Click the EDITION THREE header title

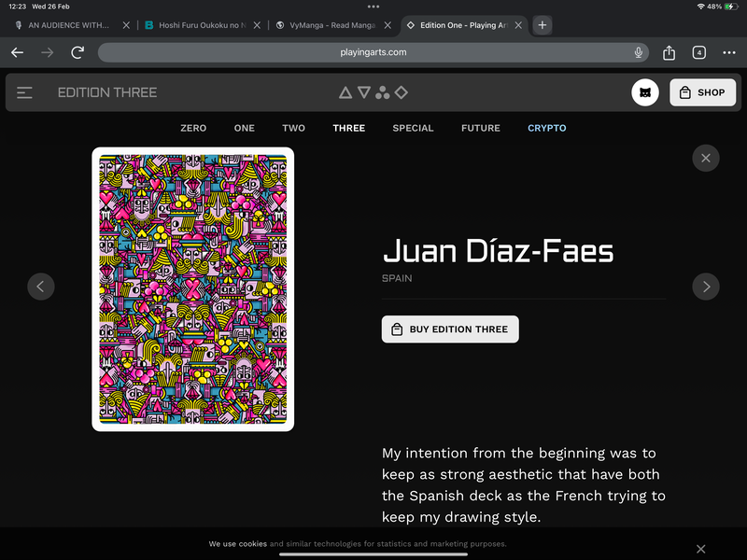point(107,92)
